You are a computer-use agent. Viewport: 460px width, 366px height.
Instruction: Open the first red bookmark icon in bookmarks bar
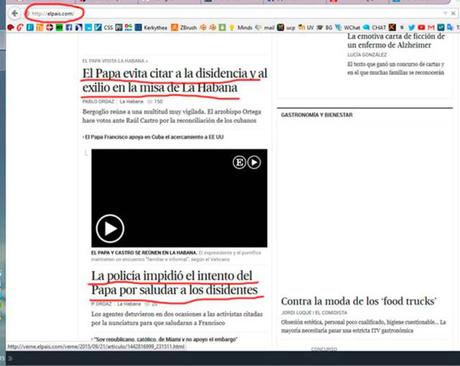click(x=10, y=27)
